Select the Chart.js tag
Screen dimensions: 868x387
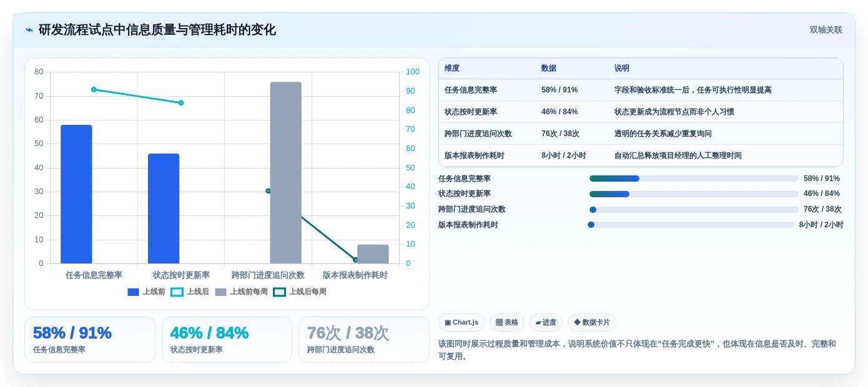(461, 322)
